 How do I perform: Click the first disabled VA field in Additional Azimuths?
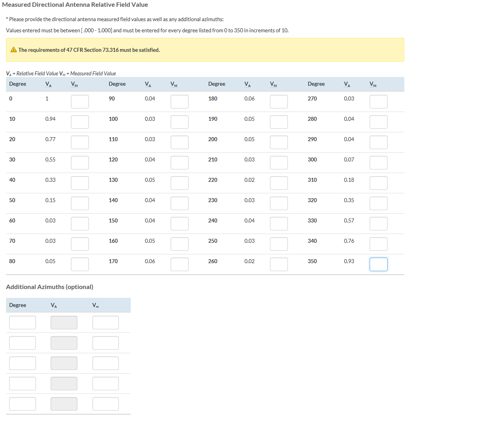64,323
